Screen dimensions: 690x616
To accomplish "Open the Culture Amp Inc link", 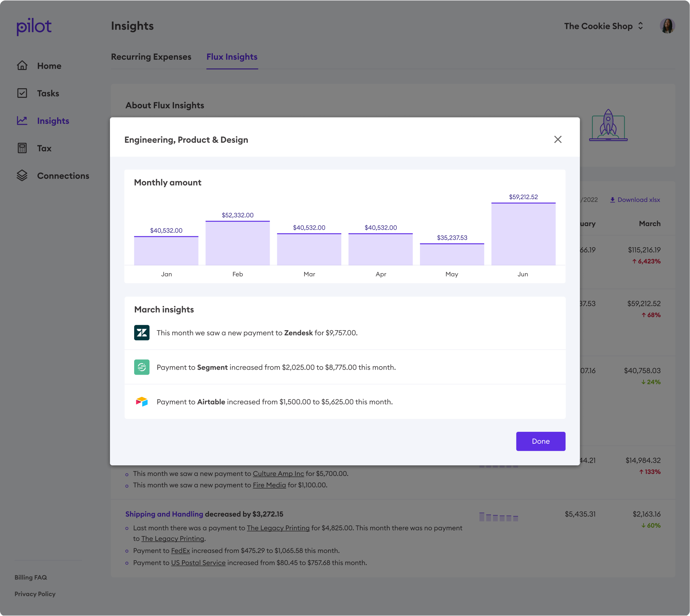I will click(278, 474).
